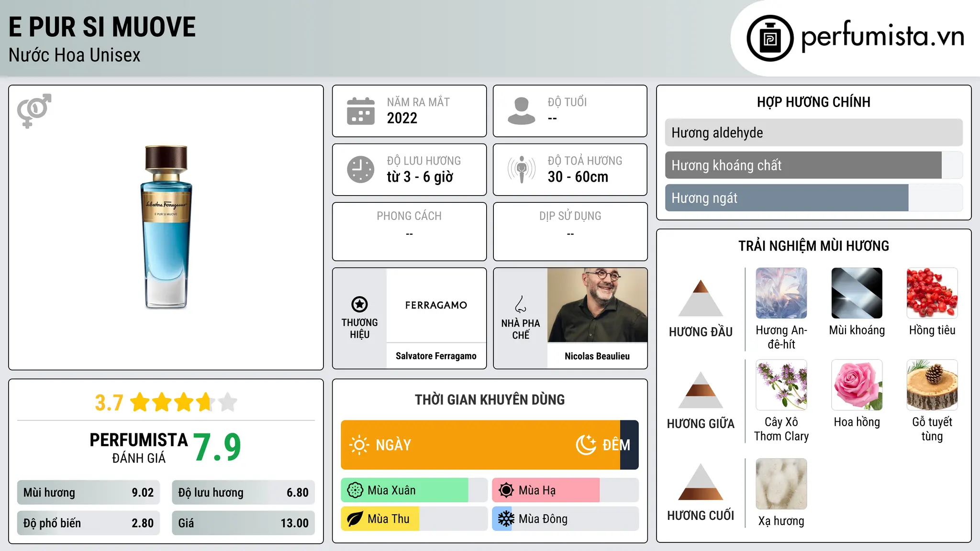Click the unisex gender symbol icon

[x=34, y=111]
